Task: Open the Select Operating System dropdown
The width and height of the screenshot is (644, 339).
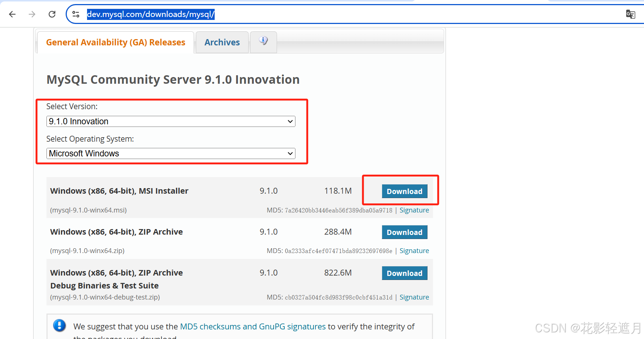Action: (x=171, y=153)
